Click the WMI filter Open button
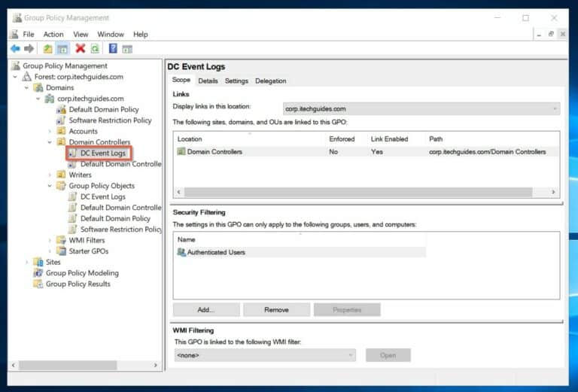This screenshot has width=578, height=392. click(x=388, y=355)
